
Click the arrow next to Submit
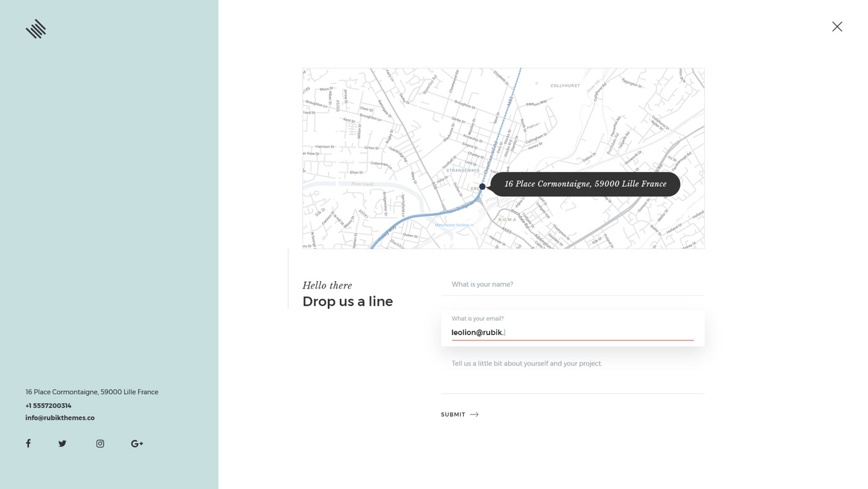(474, 415)
